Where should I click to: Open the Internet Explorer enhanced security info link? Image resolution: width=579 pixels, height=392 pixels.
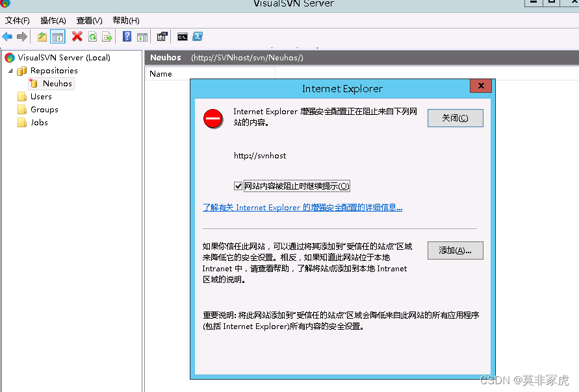302,207
